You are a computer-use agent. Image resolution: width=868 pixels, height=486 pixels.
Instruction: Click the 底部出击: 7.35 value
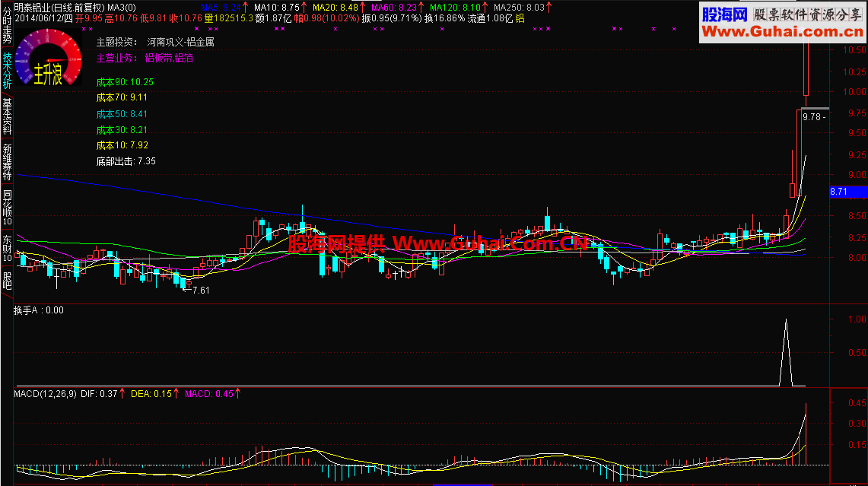click(x=126, y=161)
